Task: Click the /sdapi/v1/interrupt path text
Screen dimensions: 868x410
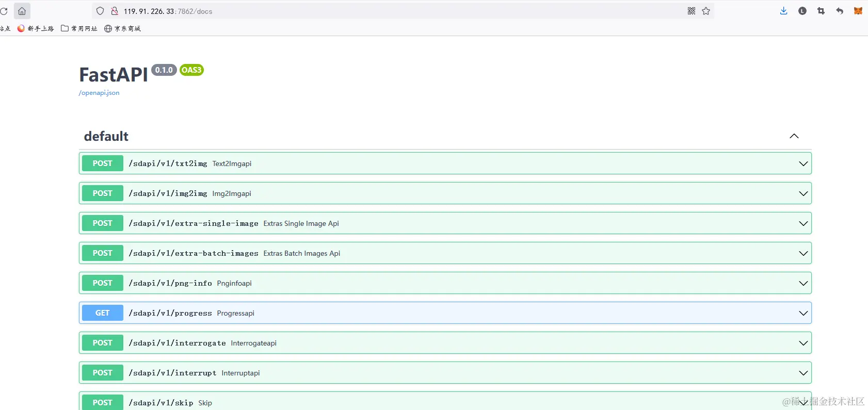Action: click(173, 373)
